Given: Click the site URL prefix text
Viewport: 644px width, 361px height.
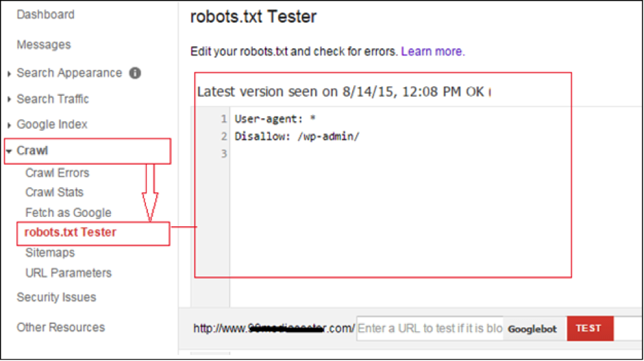Looking at the screenshot, I should click(x=274, y=328).
